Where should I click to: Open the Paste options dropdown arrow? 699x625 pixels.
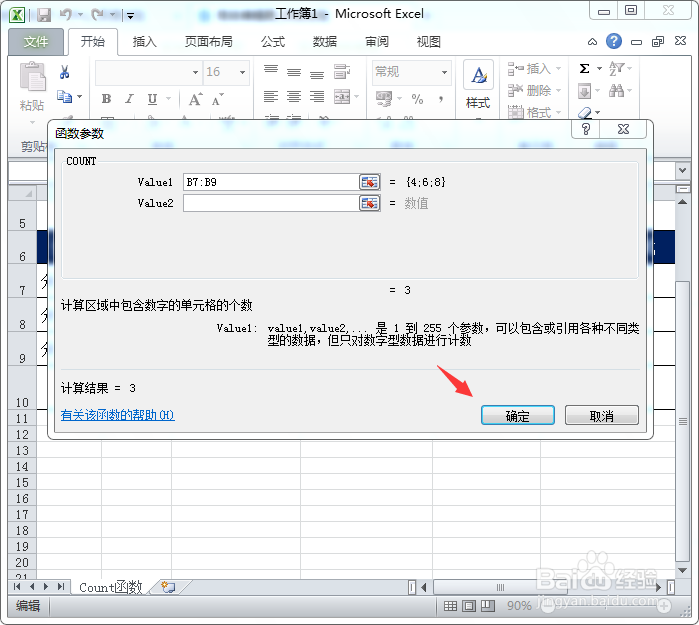pos(32,122)
